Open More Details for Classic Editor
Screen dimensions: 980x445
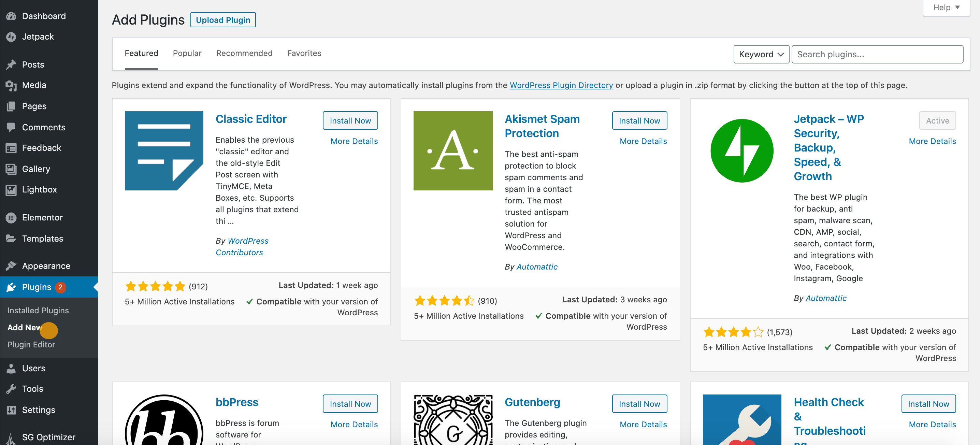tap(354, 141)
